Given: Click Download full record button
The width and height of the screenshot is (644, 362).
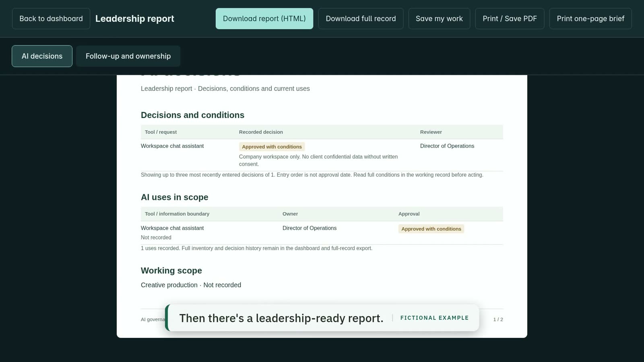Looking at the screenshot, I should (361, 19).
